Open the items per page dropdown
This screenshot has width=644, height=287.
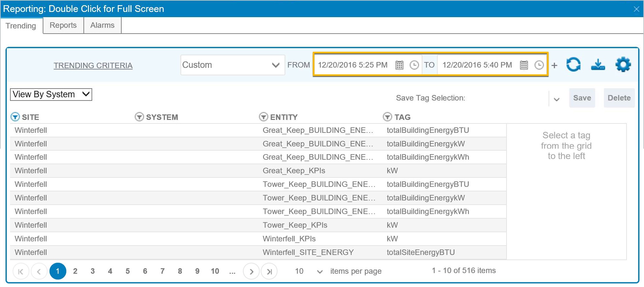coord(320,271)
